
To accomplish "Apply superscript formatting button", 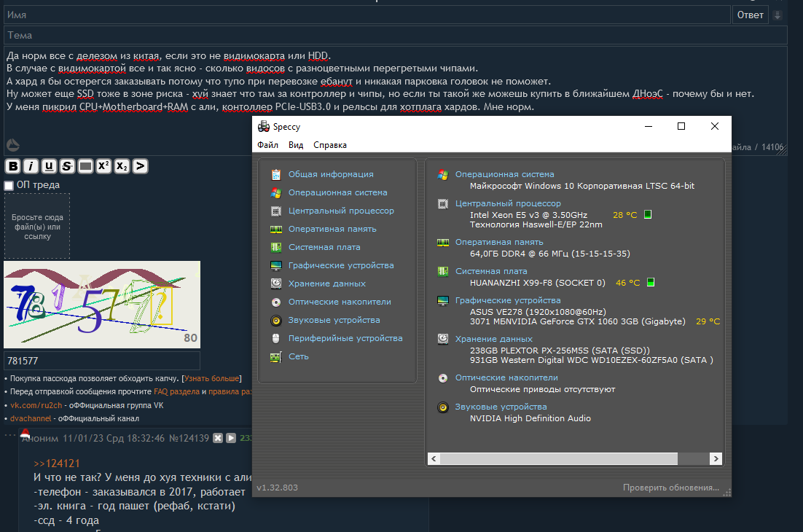I will tap(103, 166).
